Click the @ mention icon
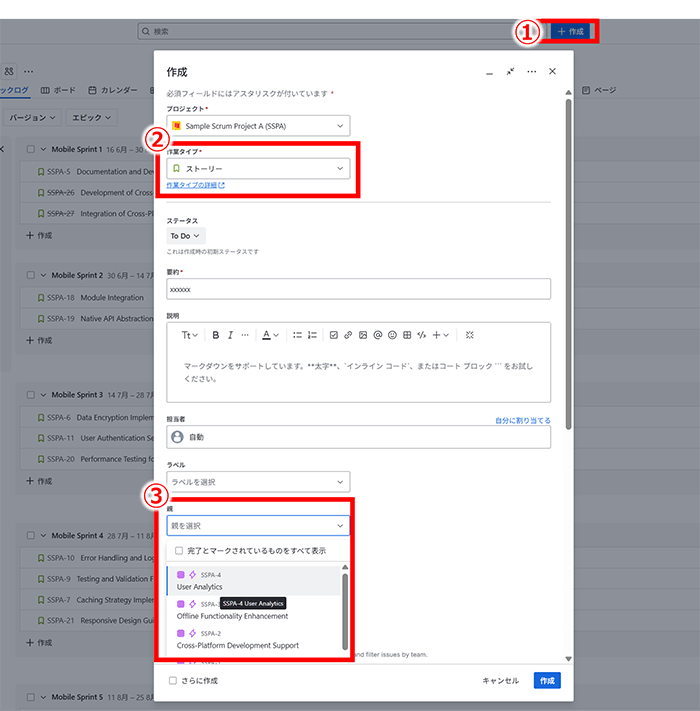700x711 pixels. (377, 335)
